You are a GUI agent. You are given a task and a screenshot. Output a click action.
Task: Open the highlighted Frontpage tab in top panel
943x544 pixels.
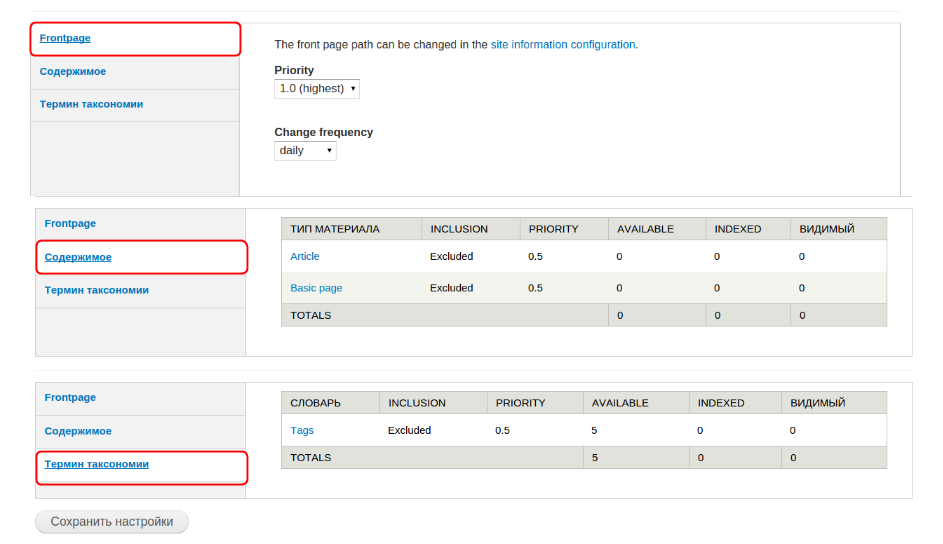66,39
